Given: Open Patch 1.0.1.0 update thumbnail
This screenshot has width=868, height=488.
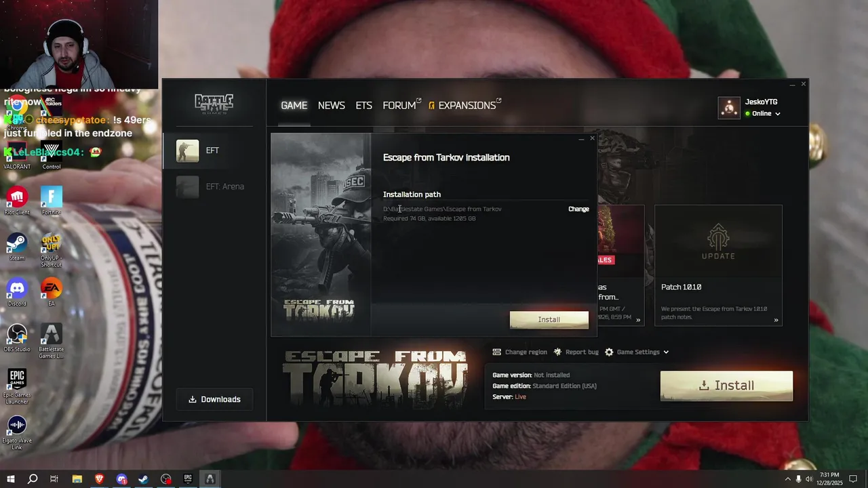Looking at the screenshot, I should 718,241.
